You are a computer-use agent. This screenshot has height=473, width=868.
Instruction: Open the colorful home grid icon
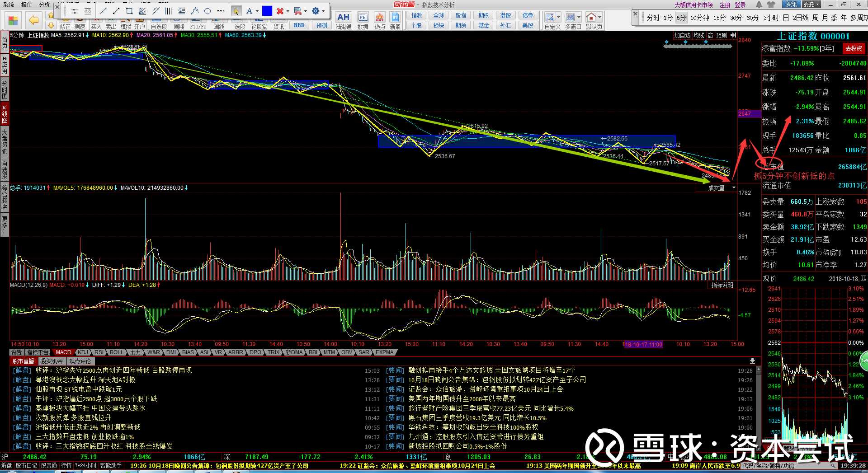click(13, 21)
